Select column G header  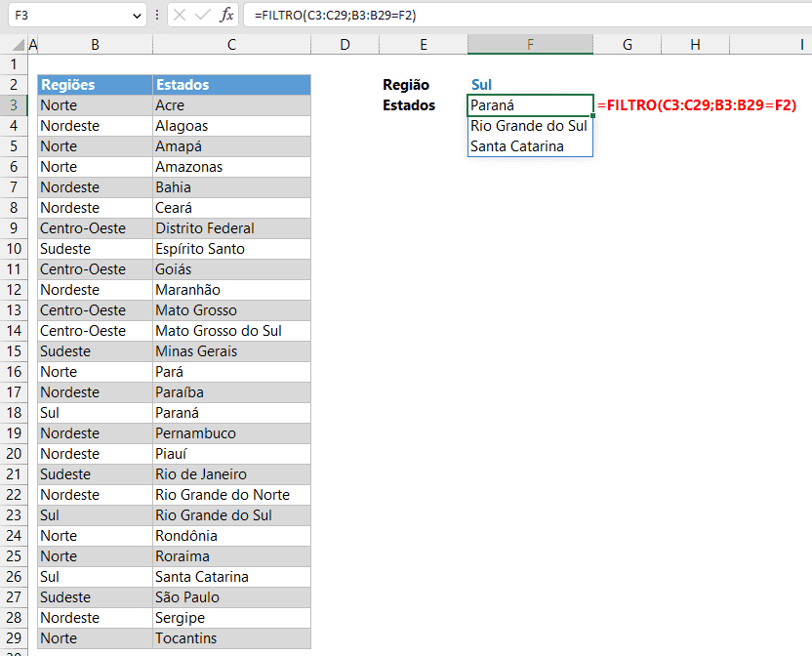628,45
